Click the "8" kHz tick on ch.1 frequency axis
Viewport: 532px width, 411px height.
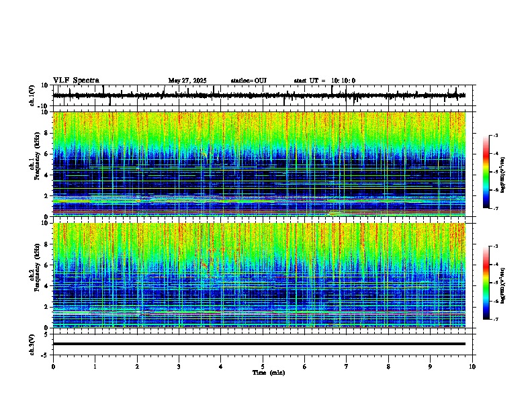(x=47, y=133)
